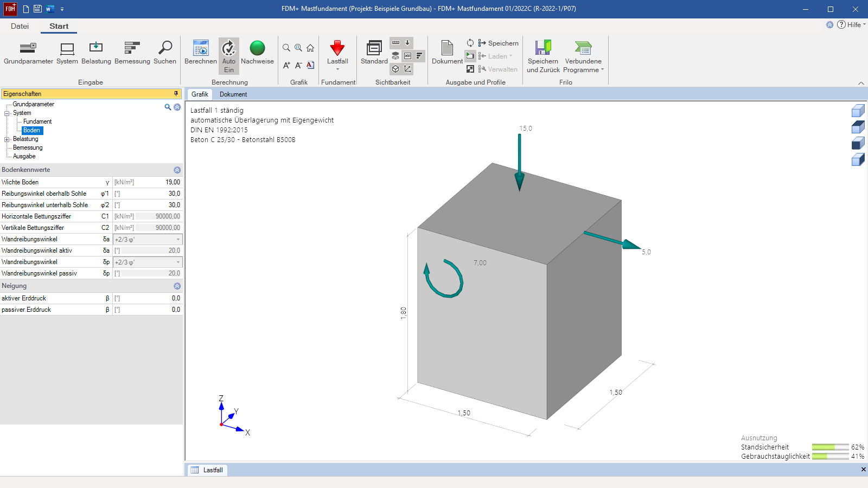Viewport: 868px width, 488px height.
Task: Click the save disk icon in title bar
Action: coord(37,9)
